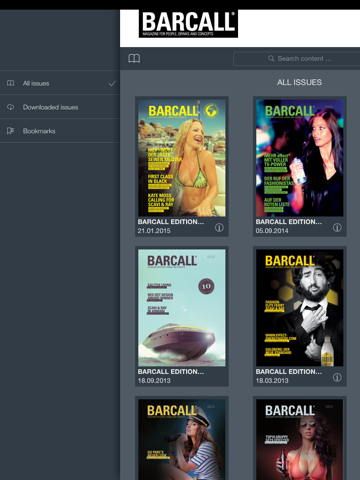Image resolution: width=360 pixels, height=480 pixels.
Task: Open the sunglasses woman cover issue
Action: click(300, 439)
